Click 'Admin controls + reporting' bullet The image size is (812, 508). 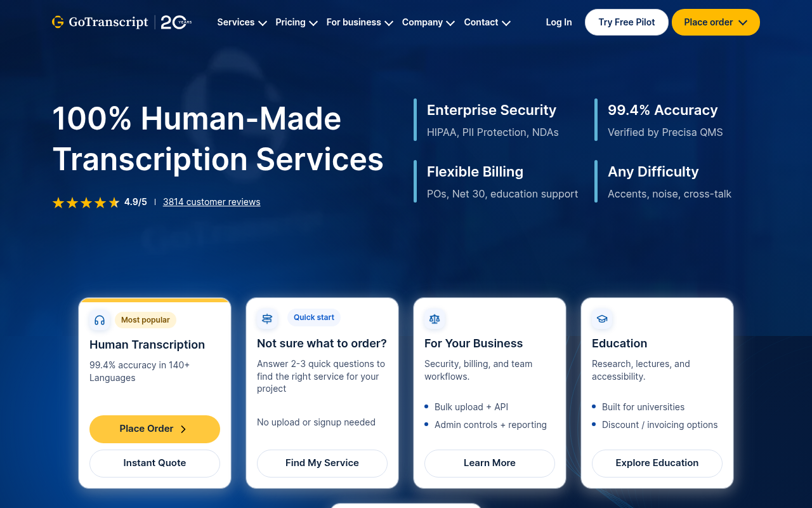coord(490,425)
